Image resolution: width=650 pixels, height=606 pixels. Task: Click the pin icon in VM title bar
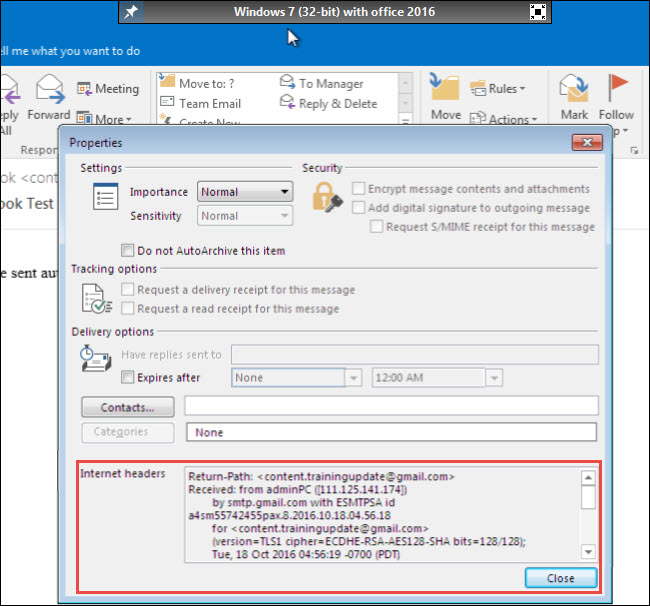131,12
